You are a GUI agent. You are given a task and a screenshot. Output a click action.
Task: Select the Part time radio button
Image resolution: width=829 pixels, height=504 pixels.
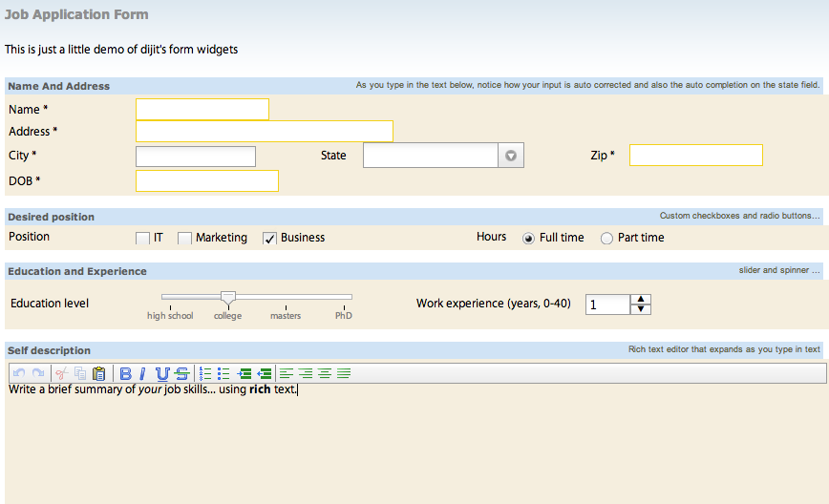point(606,239)
